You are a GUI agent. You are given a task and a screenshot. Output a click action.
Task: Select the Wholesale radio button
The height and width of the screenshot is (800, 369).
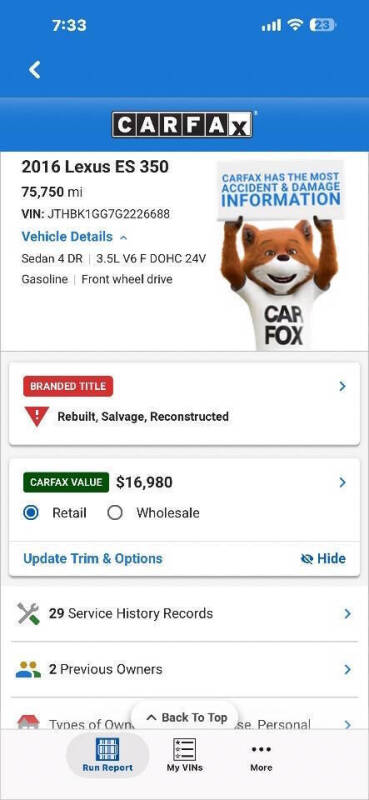(115, 513)
